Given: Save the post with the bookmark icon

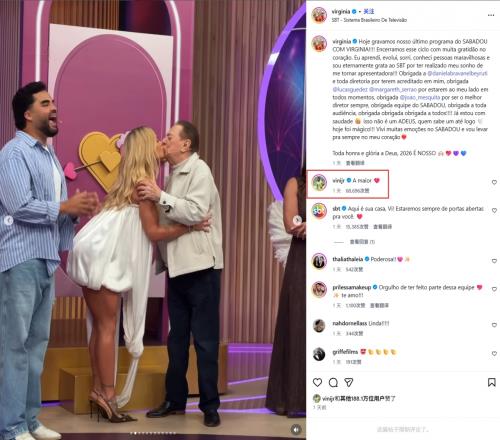Looking at the screenshot, I should [x=491, y=382].
